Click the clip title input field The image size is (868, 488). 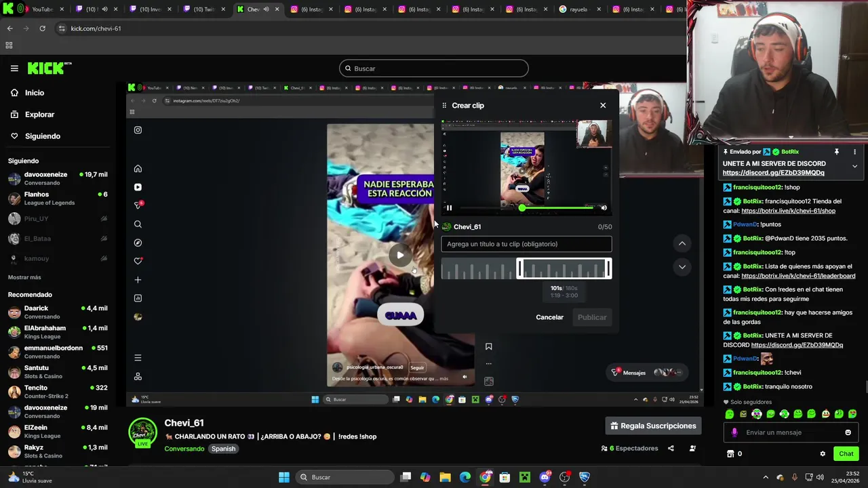[526, 244]
